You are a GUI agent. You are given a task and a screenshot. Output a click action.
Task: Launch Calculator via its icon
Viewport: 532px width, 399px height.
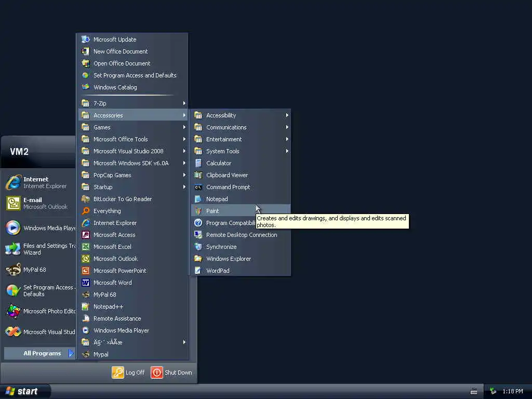(198, 163)
